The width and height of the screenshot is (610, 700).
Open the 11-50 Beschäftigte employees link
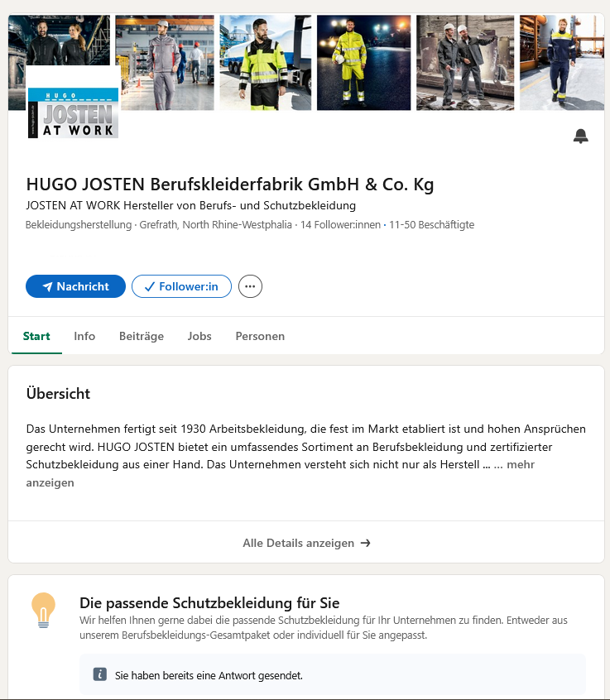point(431,224)
